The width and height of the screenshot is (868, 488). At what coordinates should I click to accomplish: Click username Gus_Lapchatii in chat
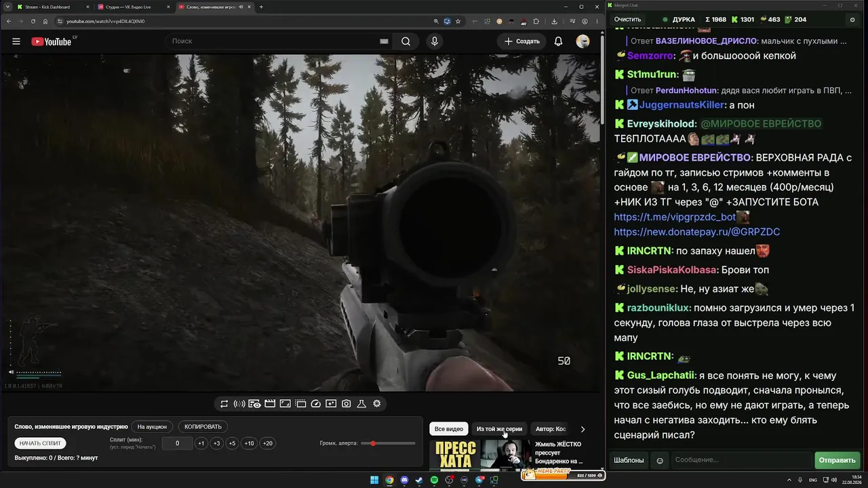[660, 375]
